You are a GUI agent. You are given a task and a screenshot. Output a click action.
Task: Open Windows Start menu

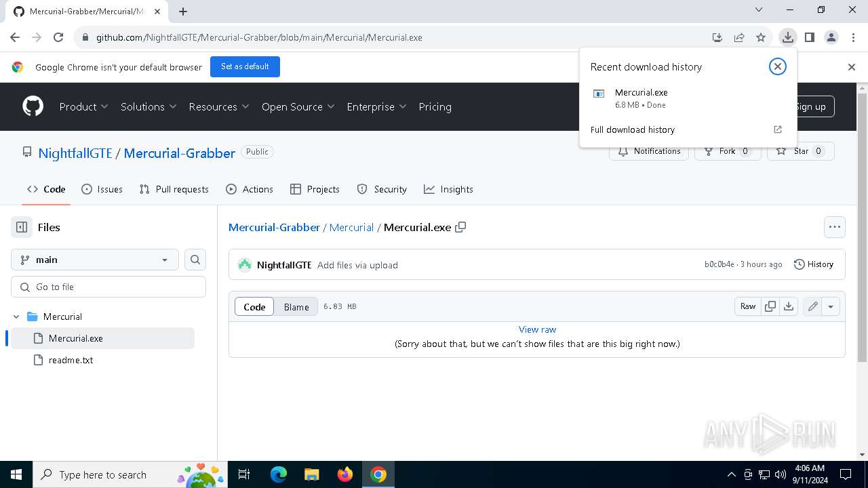tap(16, 474)
